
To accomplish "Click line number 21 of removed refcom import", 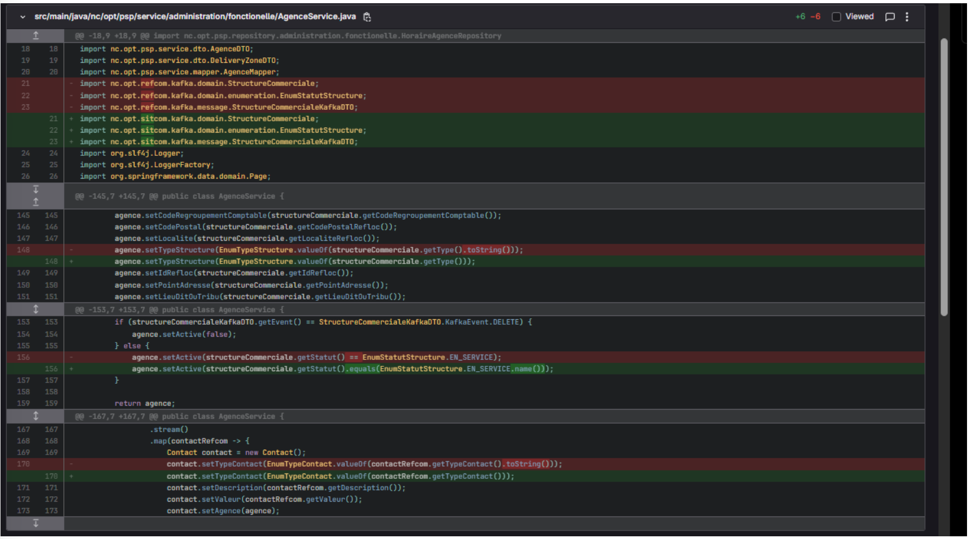I will click(x=25, y=84).
